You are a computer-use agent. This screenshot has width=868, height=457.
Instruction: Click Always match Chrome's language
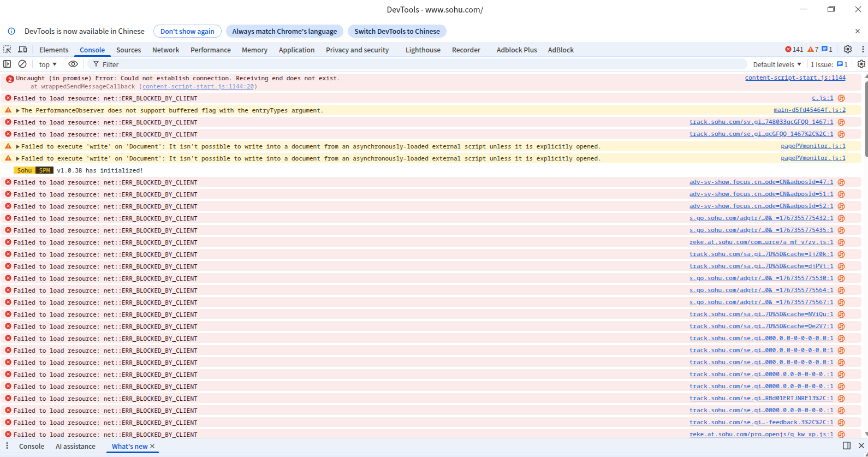click(284, 31)
